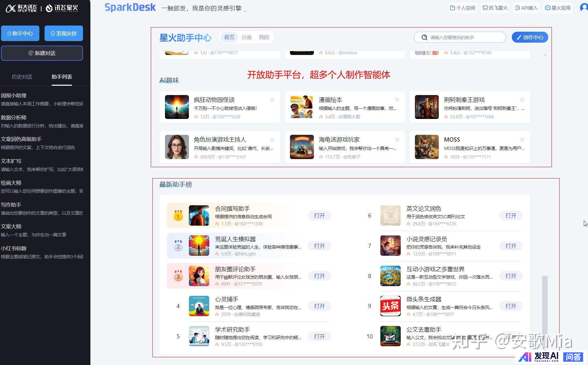The image size is (588, 365).
Task: Open the 疯狂动物园怪谈 thumbnail image
Action: coord(177,107)
